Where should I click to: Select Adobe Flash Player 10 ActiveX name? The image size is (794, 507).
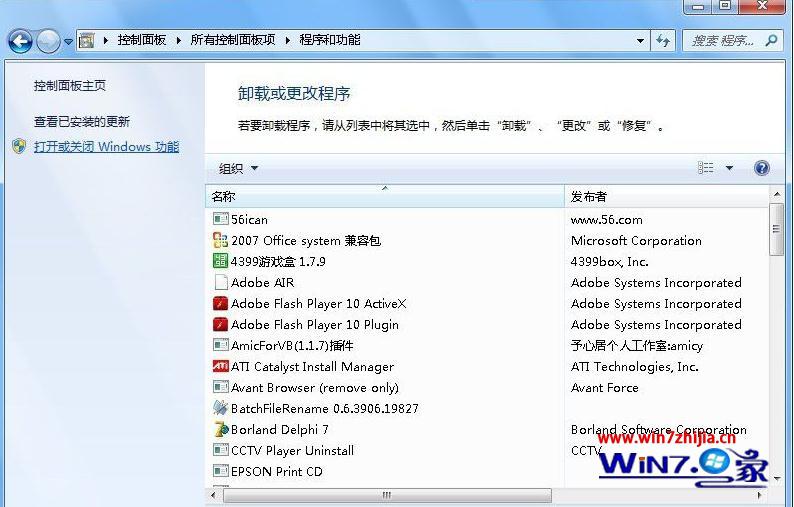[x=319, y=304]
